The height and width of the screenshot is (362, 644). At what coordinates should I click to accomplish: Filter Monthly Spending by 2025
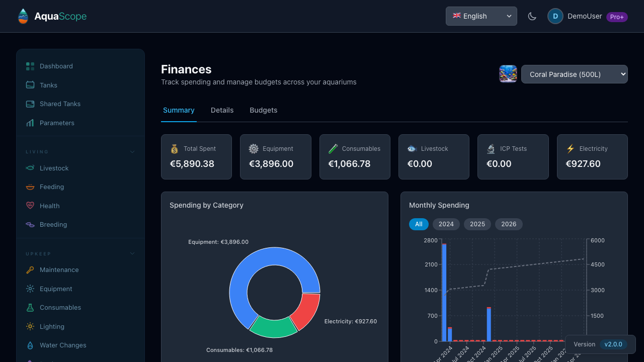coord(477,224)
